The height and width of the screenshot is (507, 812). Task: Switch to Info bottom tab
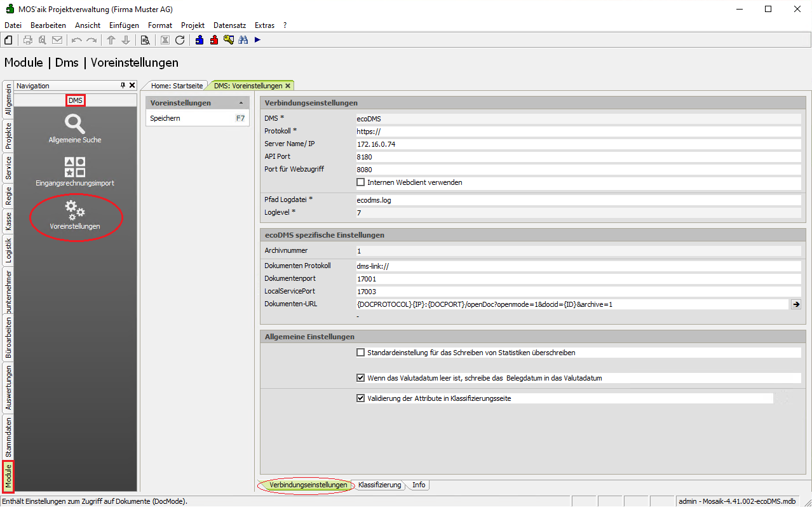[x=419, y=485]
